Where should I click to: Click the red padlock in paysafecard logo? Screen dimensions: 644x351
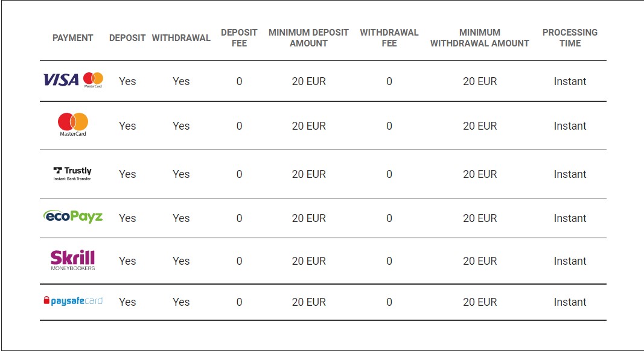point(46,300)
